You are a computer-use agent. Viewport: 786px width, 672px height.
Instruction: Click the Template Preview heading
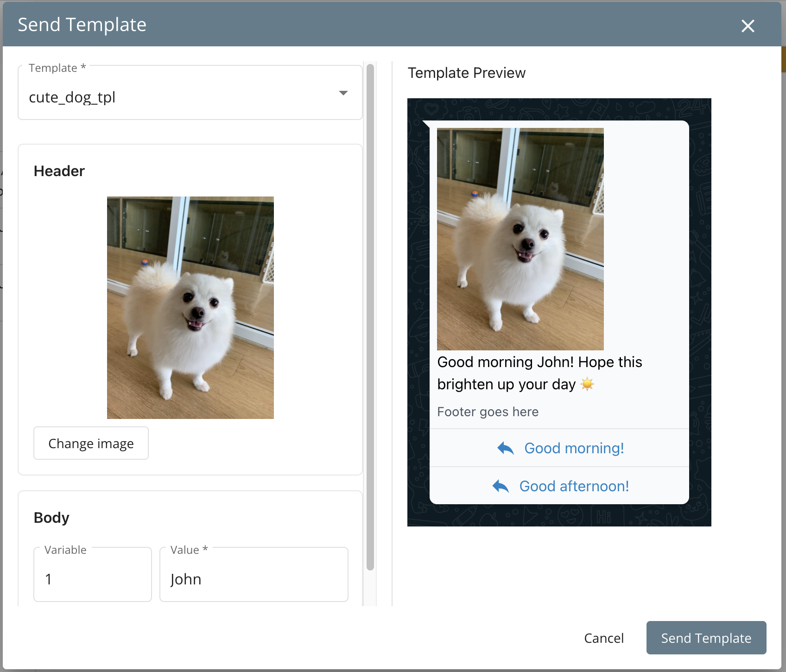[x=466, y=73]
